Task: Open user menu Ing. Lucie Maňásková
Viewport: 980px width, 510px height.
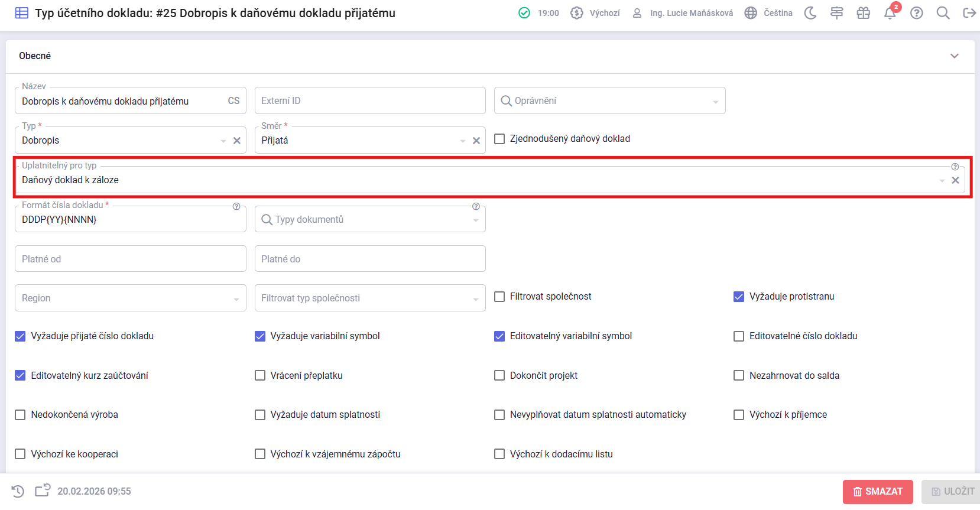Action: click(683, 13)
